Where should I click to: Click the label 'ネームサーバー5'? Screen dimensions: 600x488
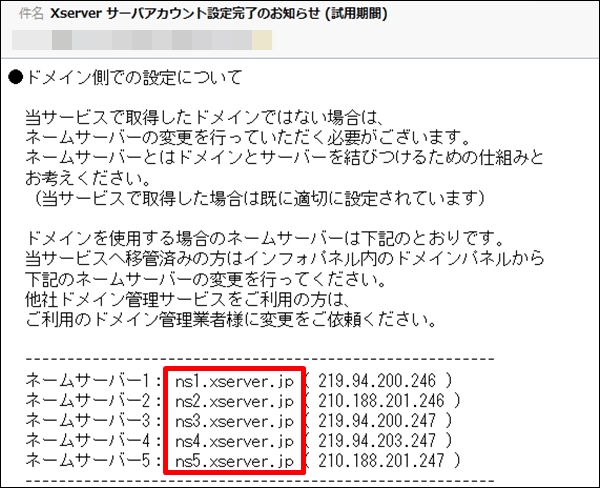coord(88,460)
